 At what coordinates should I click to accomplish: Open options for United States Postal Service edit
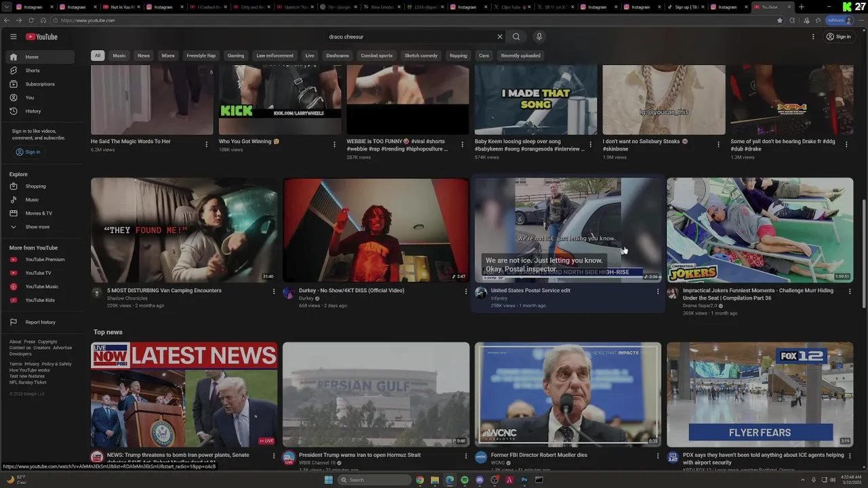[658, 291]
